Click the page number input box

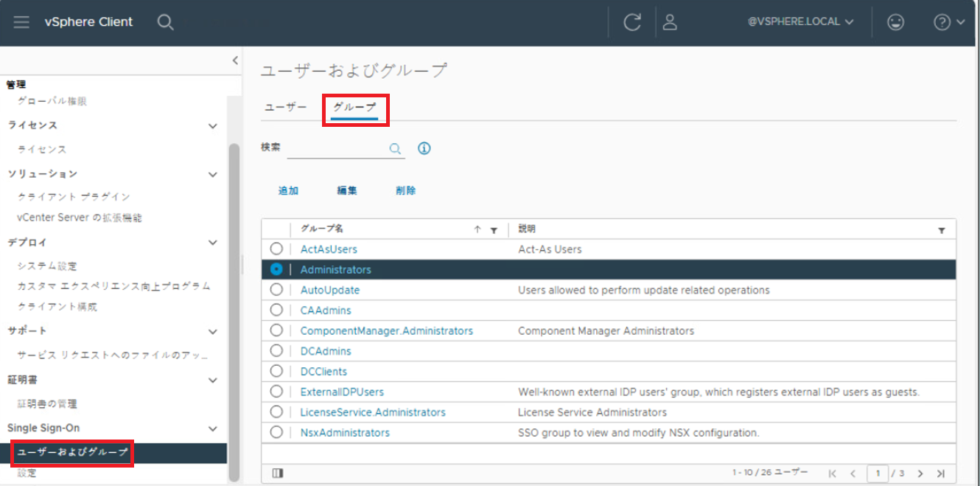pyautogui.click(x=878, y=473)
